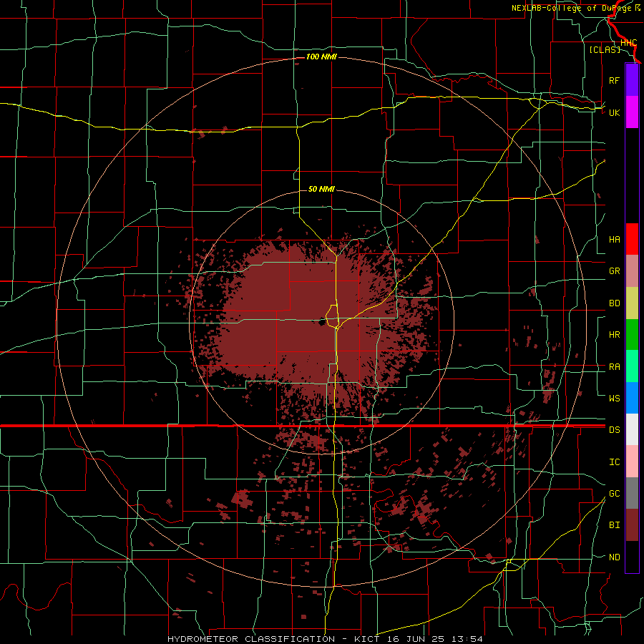
Task: Click the '16 JUN 25' date text
Action: 415,639
